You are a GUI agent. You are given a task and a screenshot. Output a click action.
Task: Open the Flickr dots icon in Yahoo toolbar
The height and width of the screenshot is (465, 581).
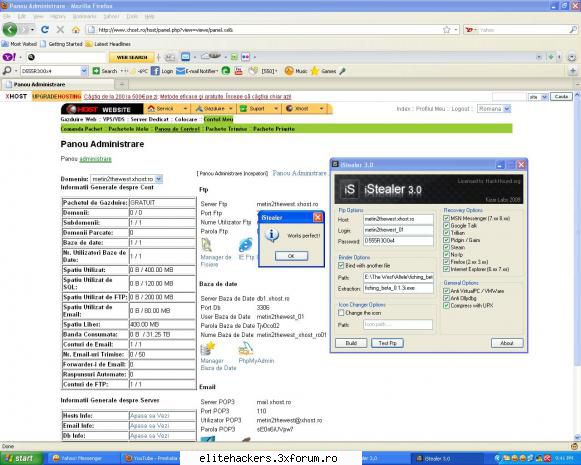coord(246,57)
